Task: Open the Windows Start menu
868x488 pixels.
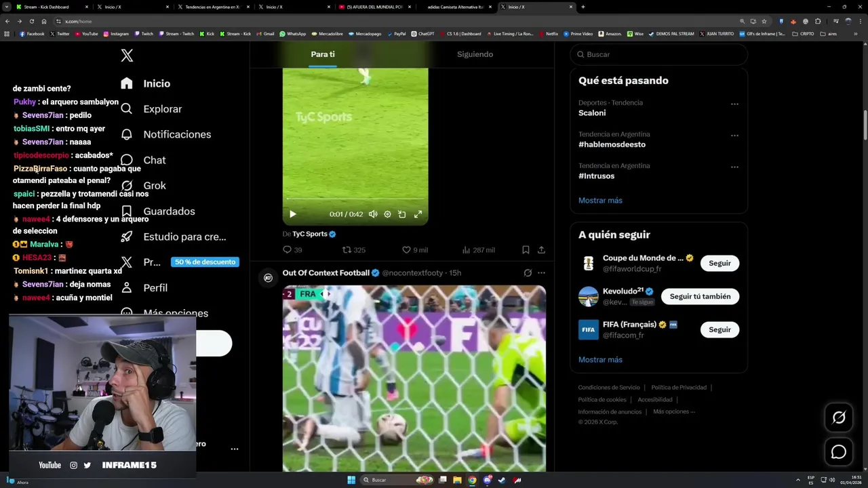Action: [x=351, y=480]
